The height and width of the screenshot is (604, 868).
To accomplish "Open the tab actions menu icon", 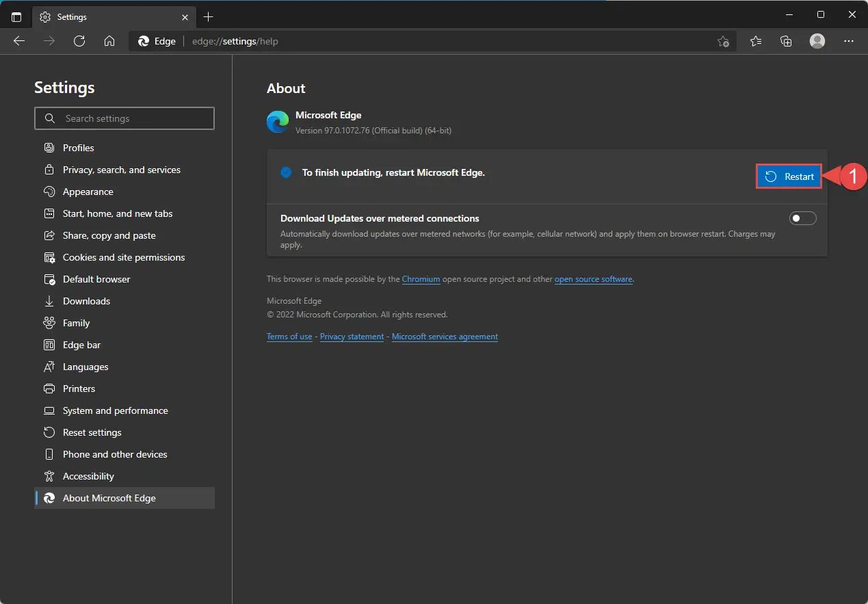I will pyautogui.click(x=16, y=16).
